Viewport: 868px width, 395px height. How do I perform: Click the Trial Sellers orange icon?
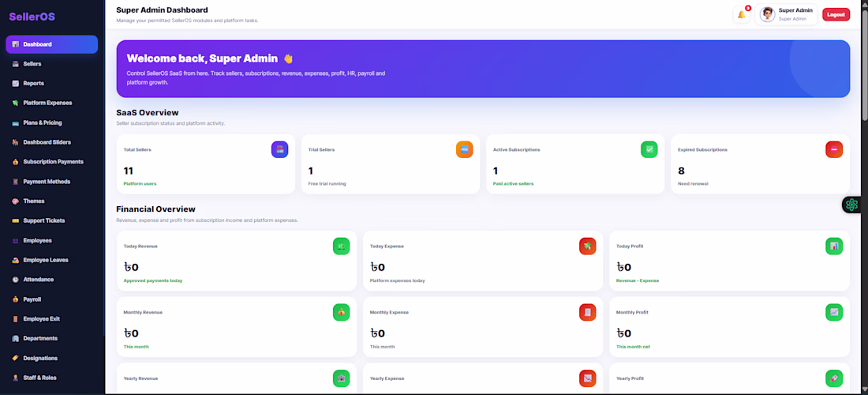tap(465, 149)
